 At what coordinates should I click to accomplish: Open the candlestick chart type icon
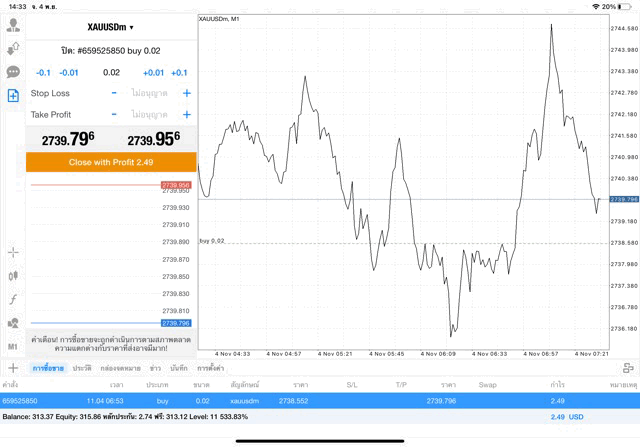(13, 276)
